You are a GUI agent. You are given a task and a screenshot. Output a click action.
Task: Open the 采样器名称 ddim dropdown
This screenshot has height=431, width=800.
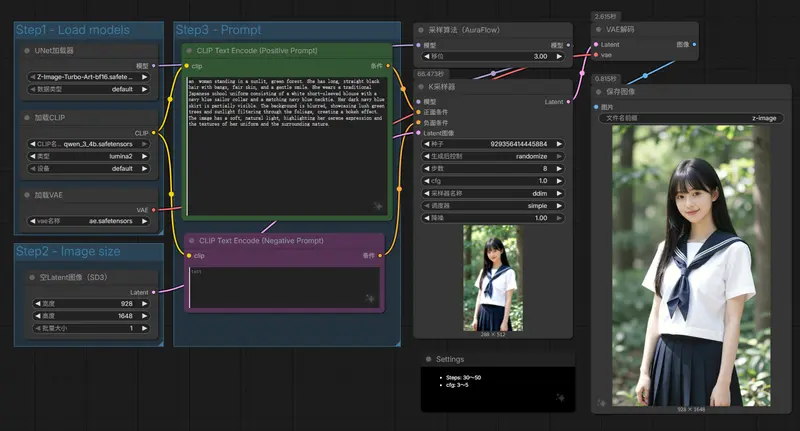tap(492, 190)
